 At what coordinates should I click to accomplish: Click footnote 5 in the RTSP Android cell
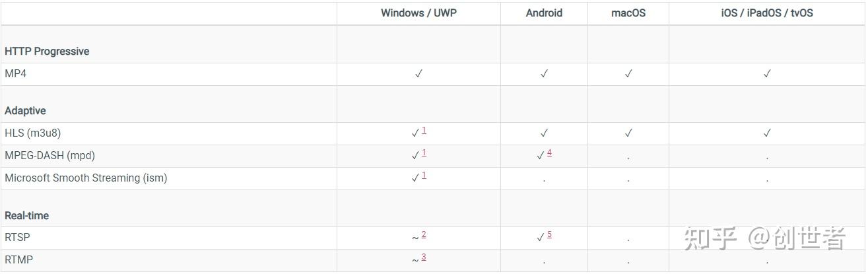pyautogui.click(x=549, y=235)
